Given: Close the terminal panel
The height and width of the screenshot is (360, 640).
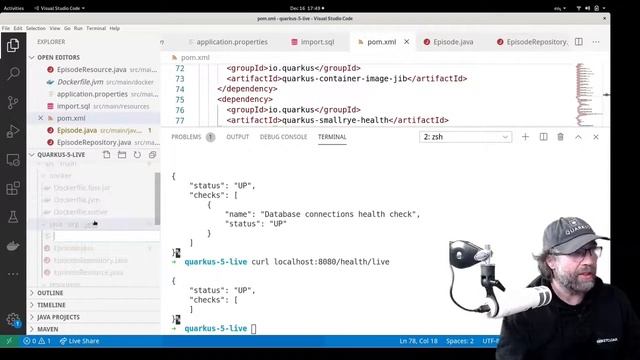Looking at the screenshot, I should point(596,137).
